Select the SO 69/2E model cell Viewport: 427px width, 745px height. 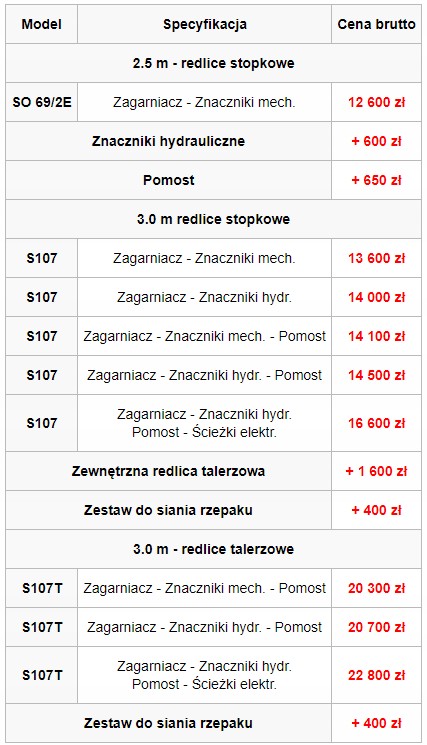tap(42, 102)
